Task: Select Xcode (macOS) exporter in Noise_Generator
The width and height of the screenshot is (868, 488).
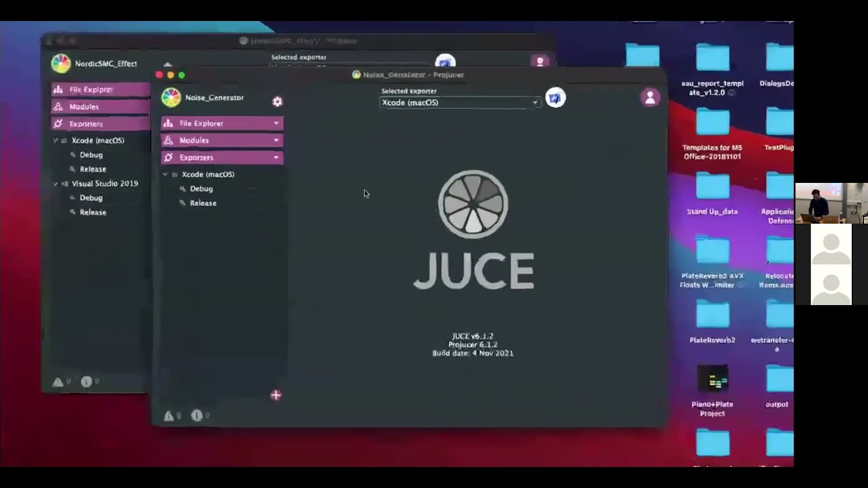Action: pyautogui.click(x=208, y=174)
